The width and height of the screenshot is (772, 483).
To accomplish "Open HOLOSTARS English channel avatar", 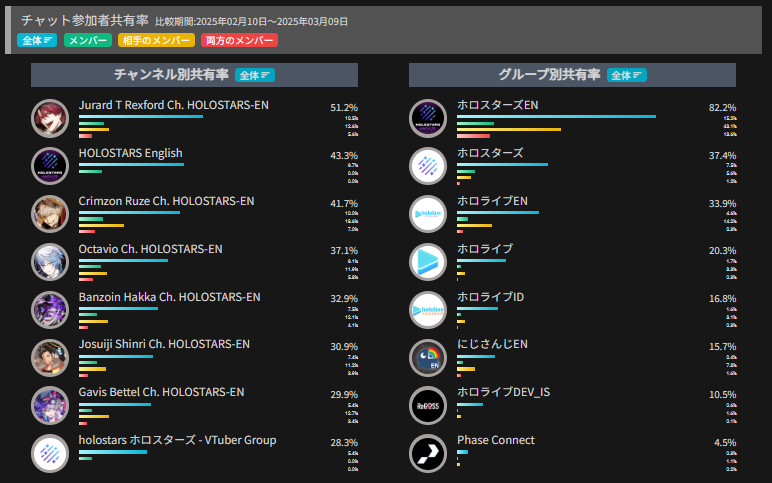I will pos(50,166).
